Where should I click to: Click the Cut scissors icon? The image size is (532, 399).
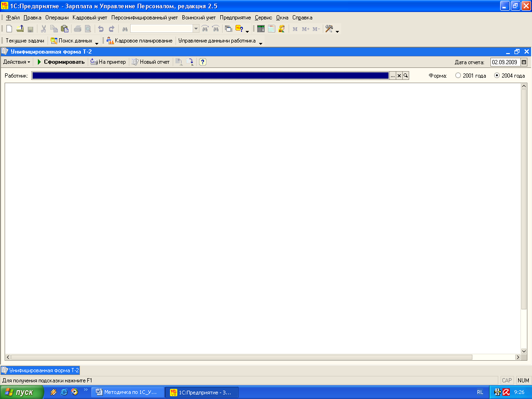(43, 29)
